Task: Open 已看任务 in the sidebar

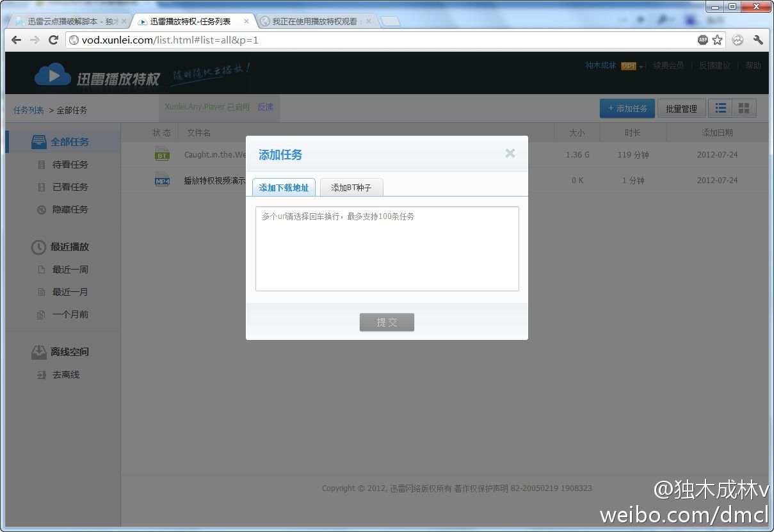Action: [70, 187]
